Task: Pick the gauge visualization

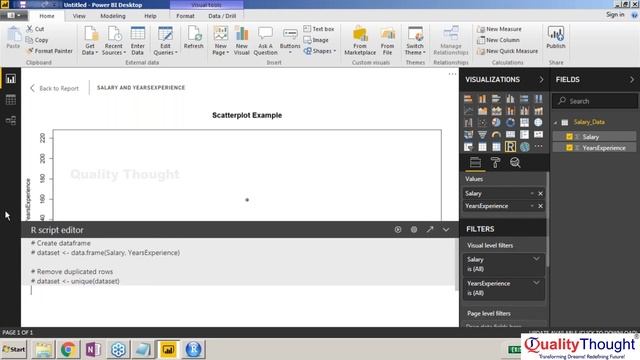Action: point(496,135)
